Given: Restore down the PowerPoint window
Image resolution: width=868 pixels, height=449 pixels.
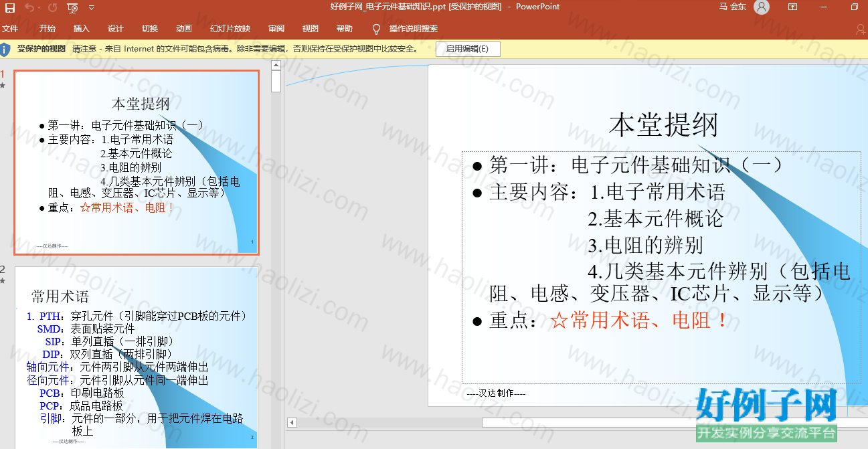Looking at the screenshot, I should pyautogui.click(x=855, y=7).
